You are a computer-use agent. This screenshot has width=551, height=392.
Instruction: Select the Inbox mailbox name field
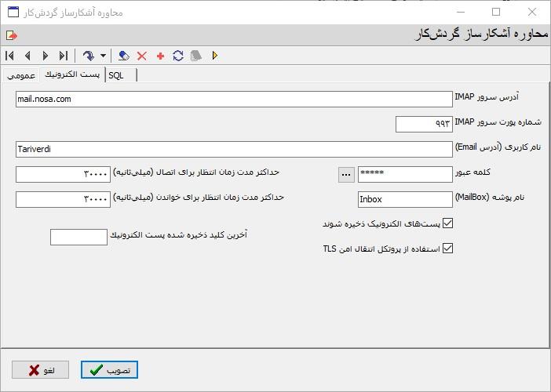(x=405, y=199)
